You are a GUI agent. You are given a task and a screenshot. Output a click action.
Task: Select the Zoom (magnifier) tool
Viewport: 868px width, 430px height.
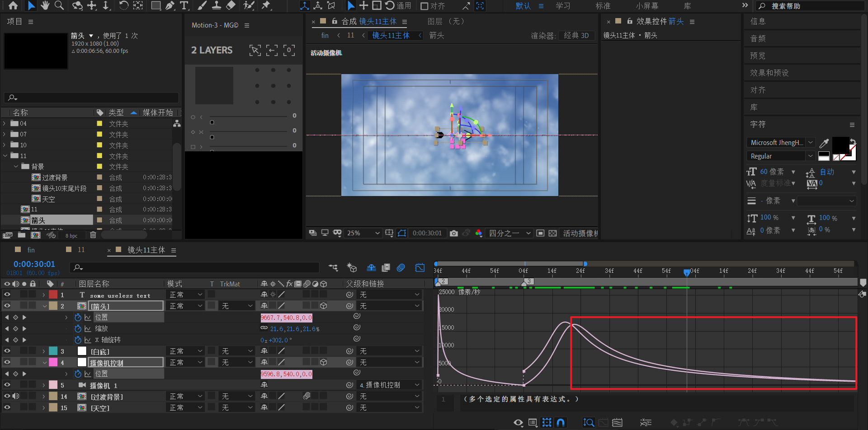(59, 5)
